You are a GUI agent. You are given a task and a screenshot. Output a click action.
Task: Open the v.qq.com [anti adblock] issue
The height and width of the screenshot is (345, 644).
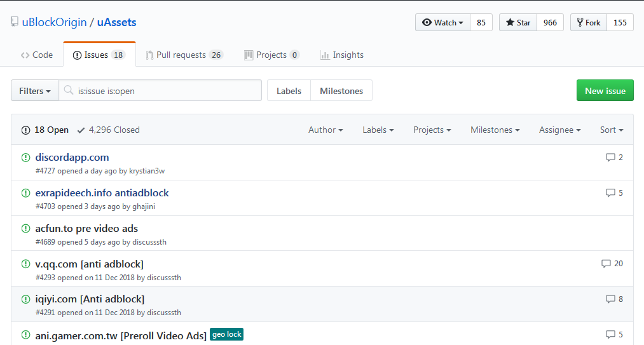click(89, 264)
